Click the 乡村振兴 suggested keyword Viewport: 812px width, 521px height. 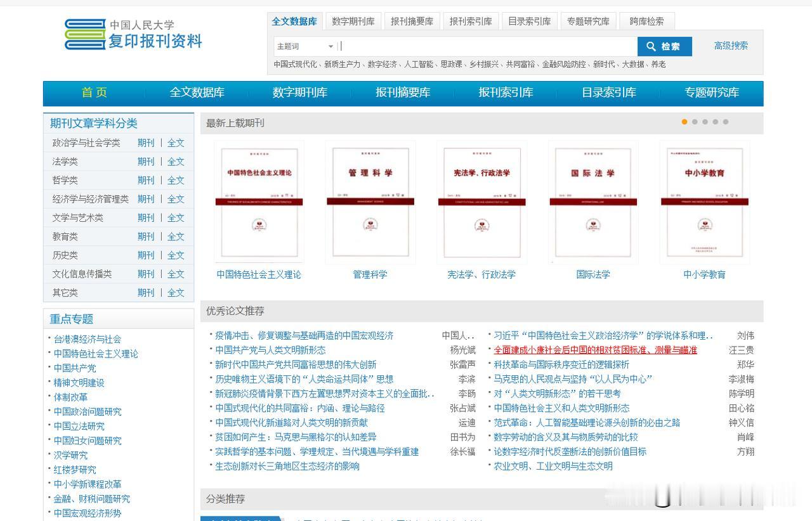click(x=484, y=64)
